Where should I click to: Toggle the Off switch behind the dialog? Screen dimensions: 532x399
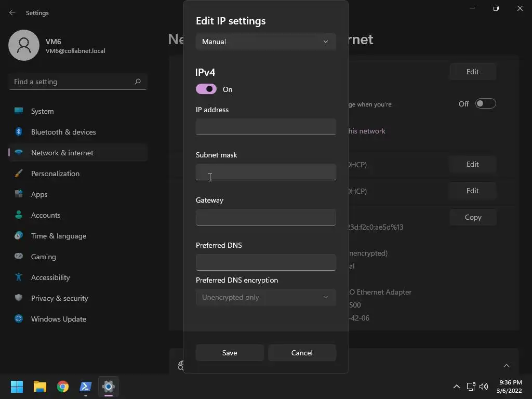point(485,104)
